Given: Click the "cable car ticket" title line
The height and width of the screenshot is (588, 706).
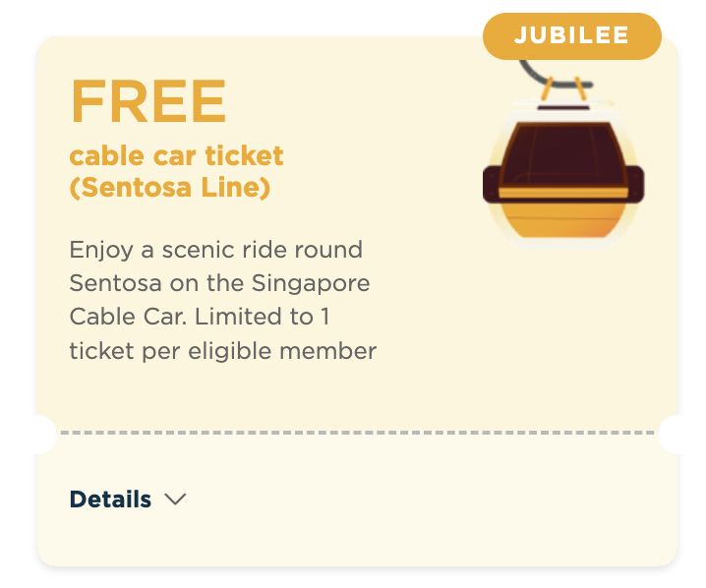Looking at the screenshot, I should point(176,155).
